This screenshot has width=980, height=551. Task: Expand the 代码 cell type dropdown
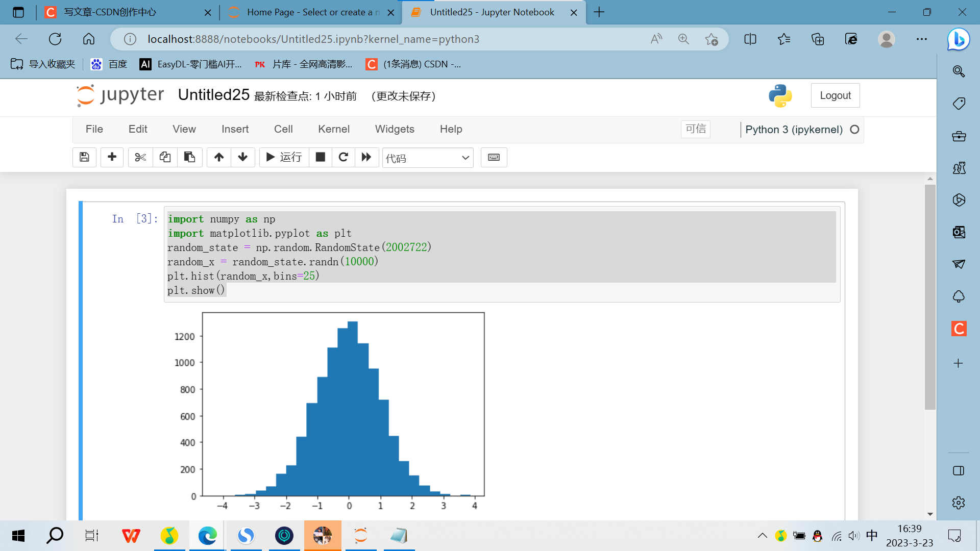(x=428, y=158)
